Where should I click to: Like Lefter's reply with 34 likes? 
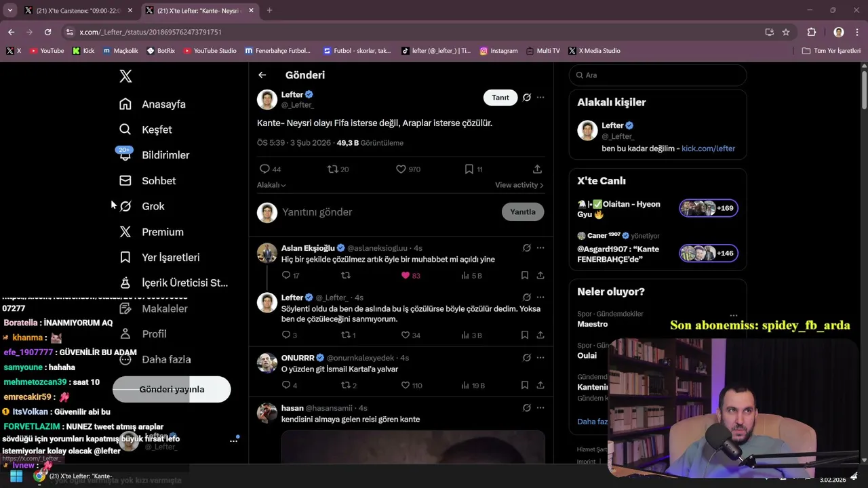[411, 335]
